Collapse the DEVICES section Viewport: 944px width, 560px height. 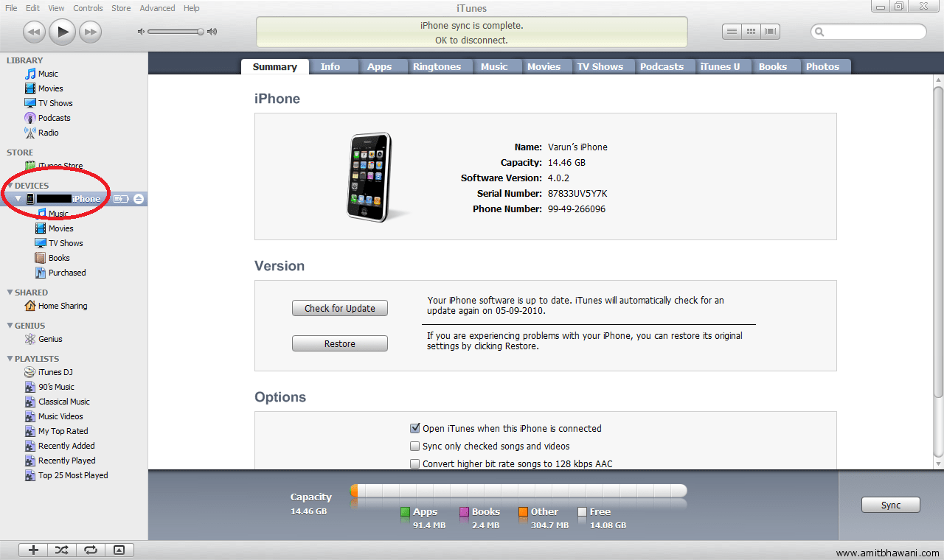10,186
